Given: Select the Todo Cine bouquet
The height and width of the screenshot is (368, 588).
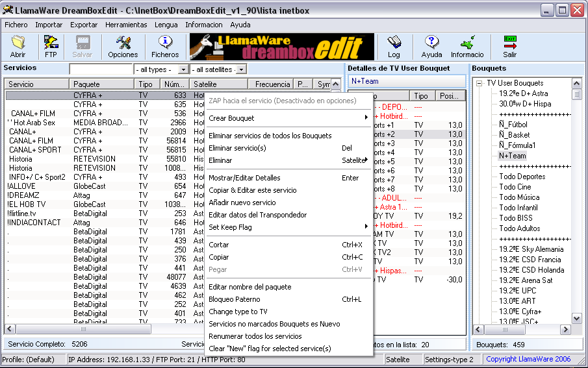Looking at the screenshot, I should point(515,187).
